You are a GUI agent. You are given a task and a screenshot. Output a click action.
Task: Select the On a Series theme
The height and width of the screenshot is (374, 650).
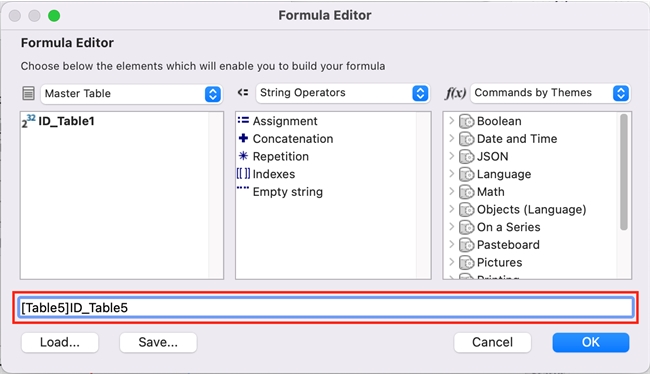coord(509,227)
